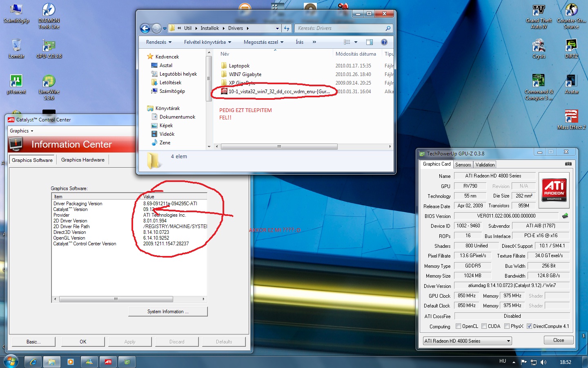Enable the OpenCL checkbox in GPU-Z
Viewport: 588px width, 368px height.
(x=458, y=326)
